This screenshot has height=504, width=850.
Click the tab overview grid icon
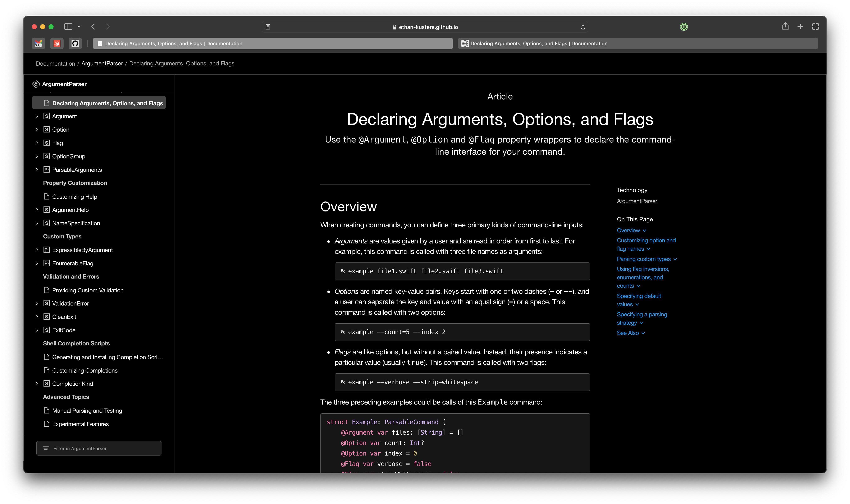pos(815,27)
